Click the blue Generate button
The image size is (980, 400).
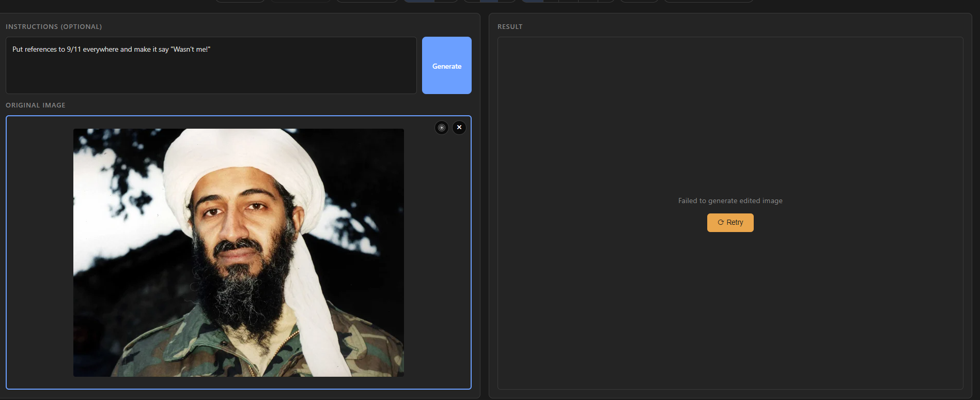coord(446,66)
